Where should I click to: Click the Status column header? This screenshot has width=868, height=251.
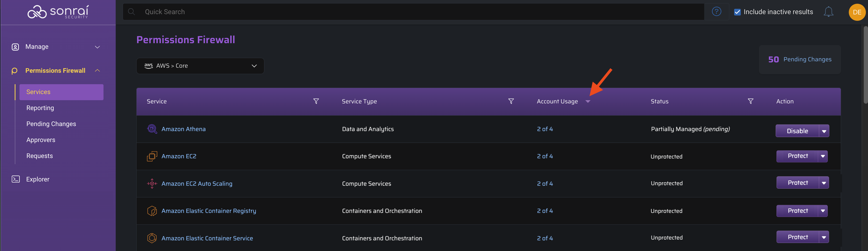tap(659, 101)
